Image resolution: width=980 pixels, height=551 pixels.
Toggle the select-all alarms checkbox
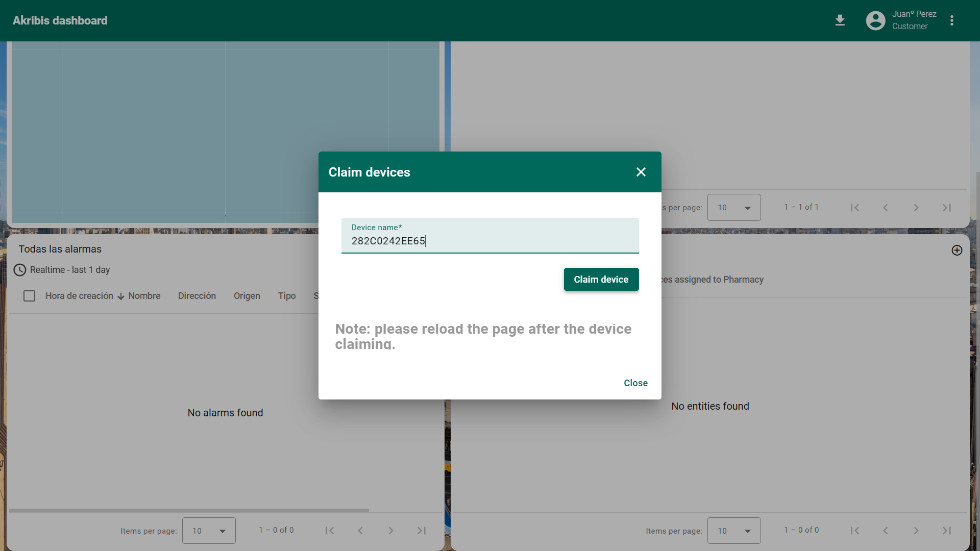[x=30, y=296]
